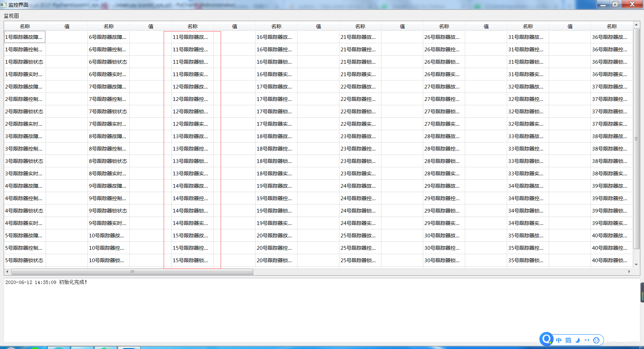Select cell 40号跟踪器故...
This screenshot has width=644, height=349.
[x=612, y=235]
